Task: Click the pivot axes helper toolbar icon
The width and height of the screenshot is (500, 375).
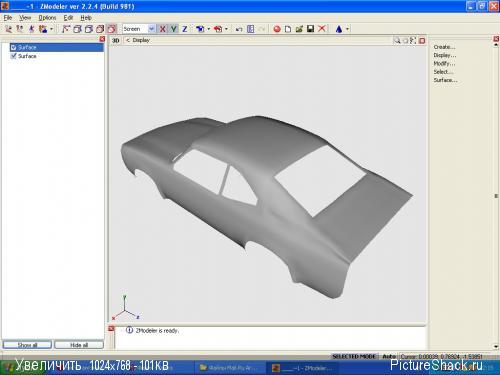Action: (66, 29)
